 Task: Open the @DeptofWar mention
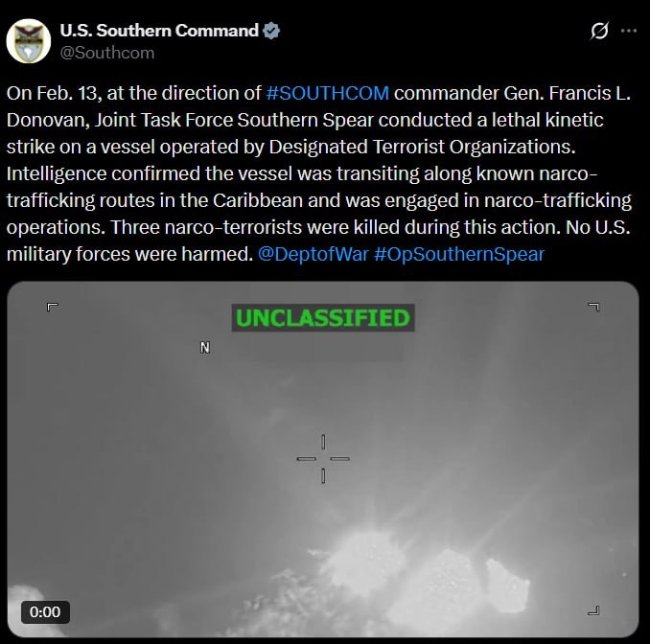click(313, 254)
